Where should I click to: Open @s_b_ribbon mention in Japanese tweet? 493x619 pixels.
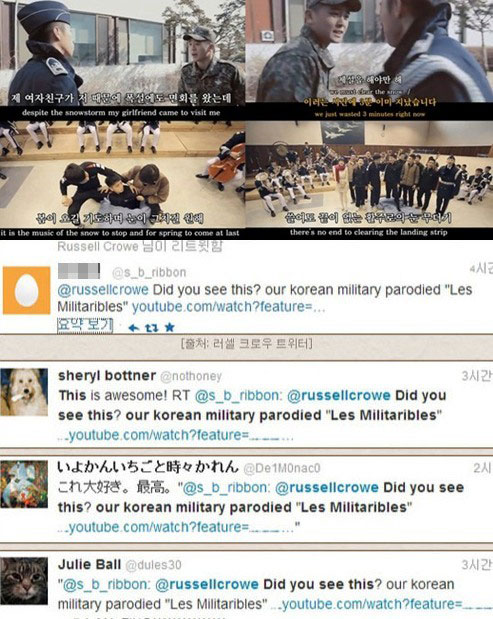point(227,488)
